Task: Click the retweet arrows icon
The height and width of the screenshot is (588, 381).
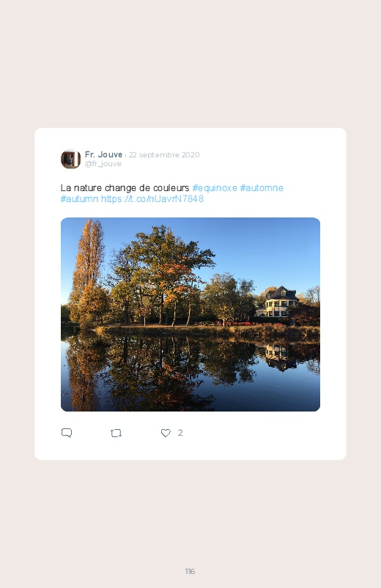Action: [116, 433]
